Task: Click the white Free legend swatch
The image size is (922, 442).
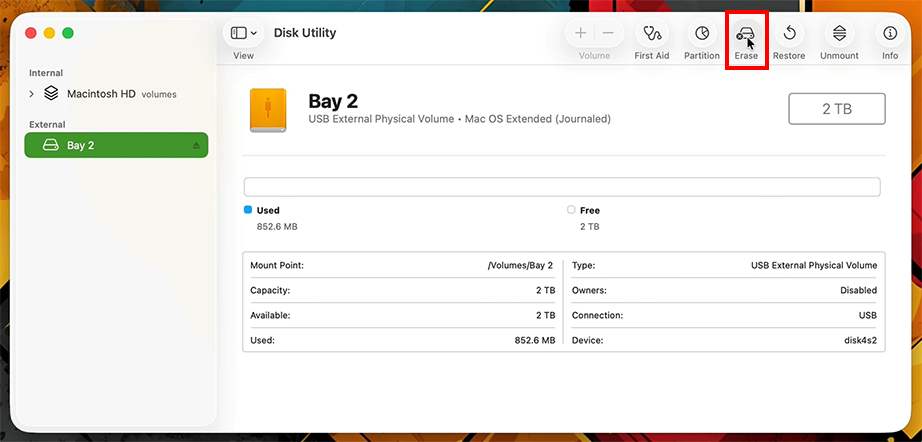Action: [x=570, y=210]
